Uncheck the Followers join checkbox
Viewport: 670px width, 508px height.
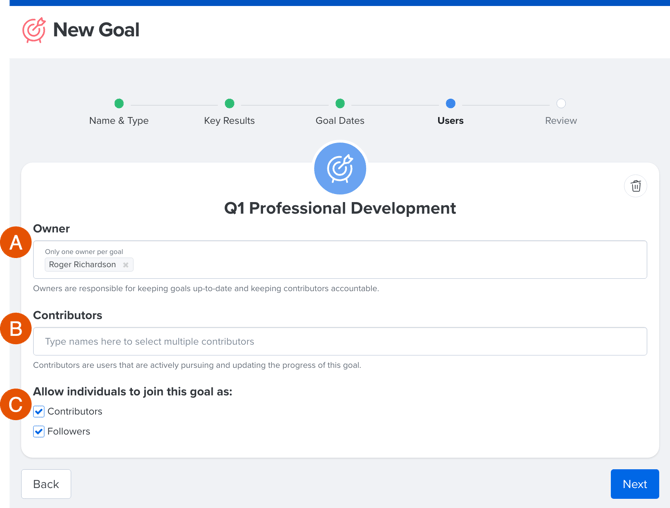(x=39, y=432)
